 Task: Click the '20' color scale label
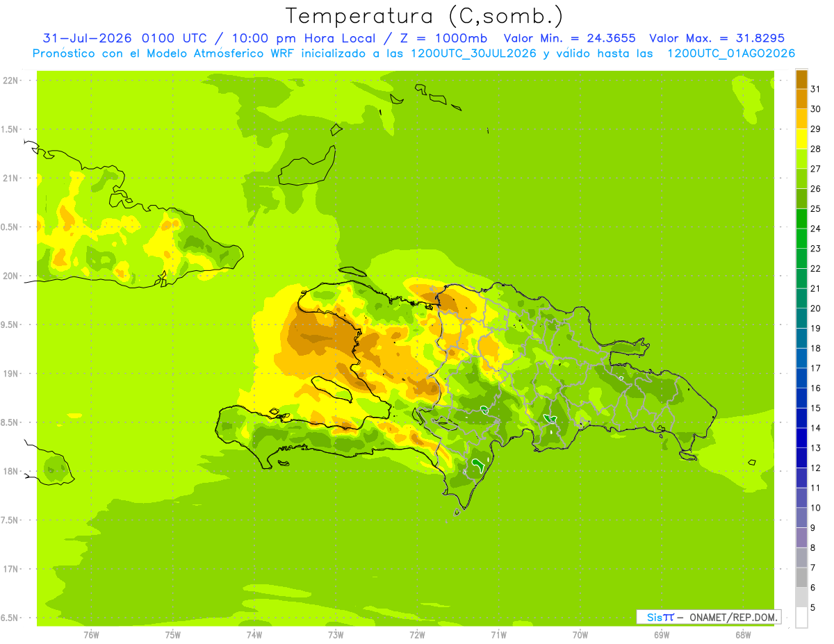[816, 308]
